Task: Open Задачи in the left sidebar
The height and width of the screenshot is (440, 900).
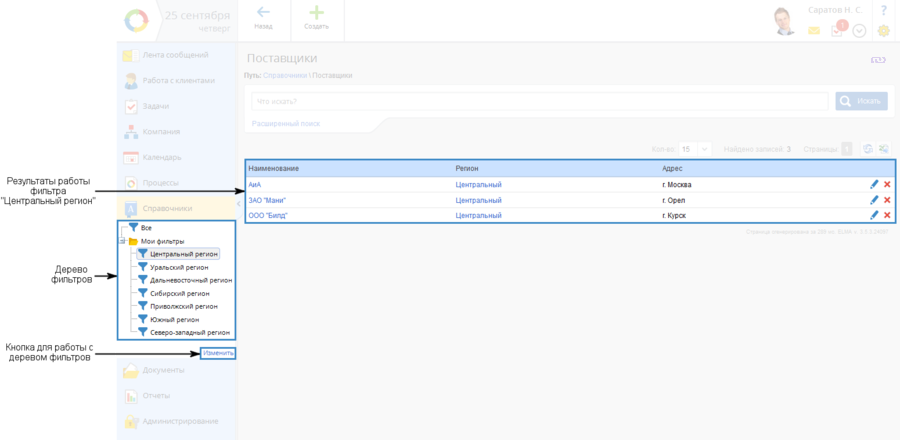Action: tap(155, 106)
